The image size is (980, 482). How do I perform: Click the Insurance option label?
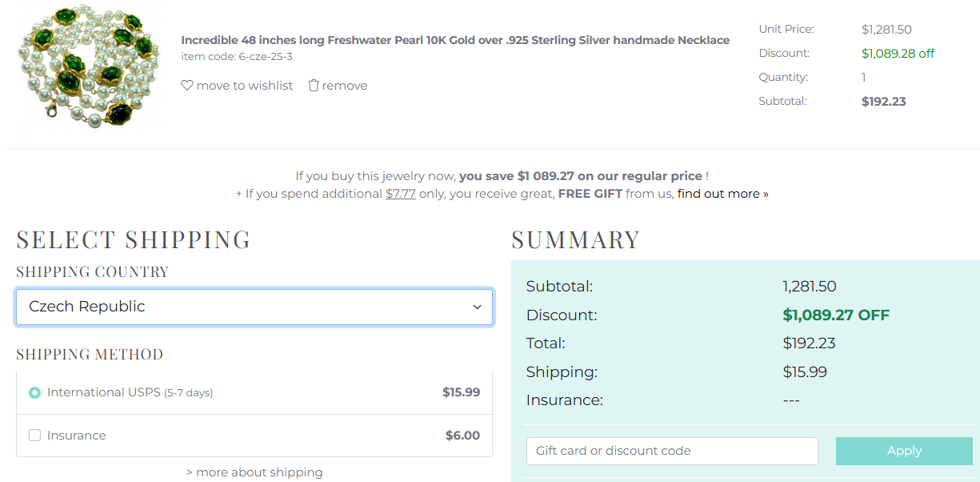tap(76, 436)
